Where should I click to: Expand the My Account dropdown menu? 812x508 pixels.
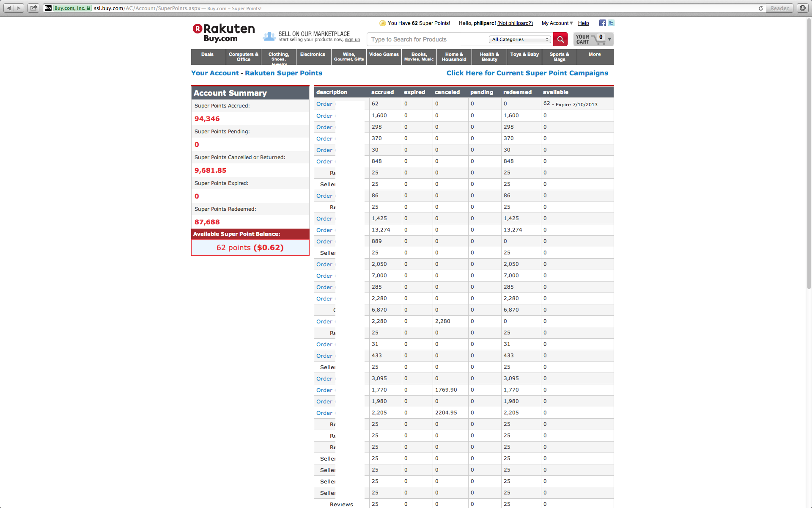click(557, 23)
